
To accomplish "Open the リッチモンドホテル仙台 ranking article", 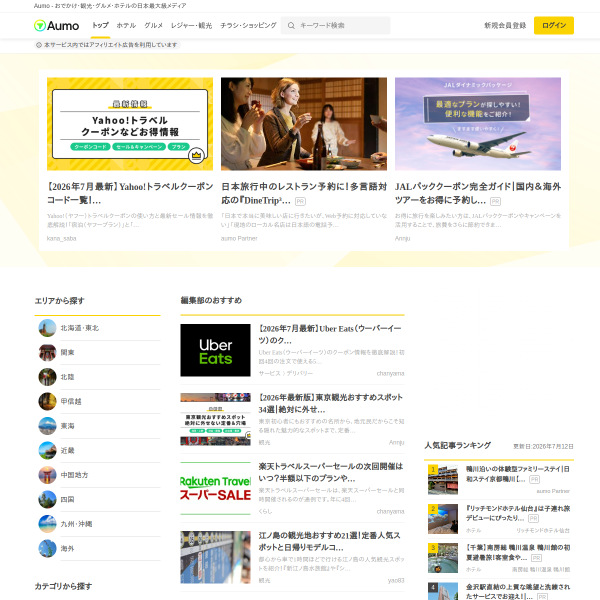I will click(518, 513).
